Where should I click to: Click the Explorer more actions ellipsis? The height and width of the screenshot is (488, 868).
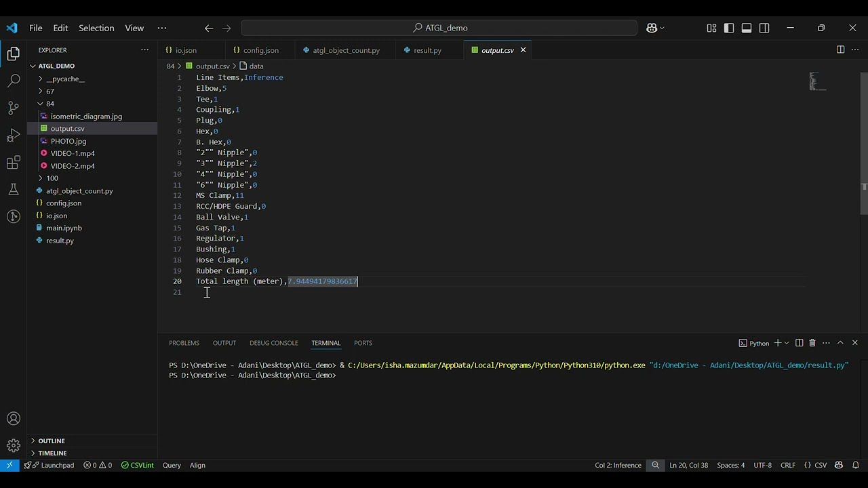[144, 50]
